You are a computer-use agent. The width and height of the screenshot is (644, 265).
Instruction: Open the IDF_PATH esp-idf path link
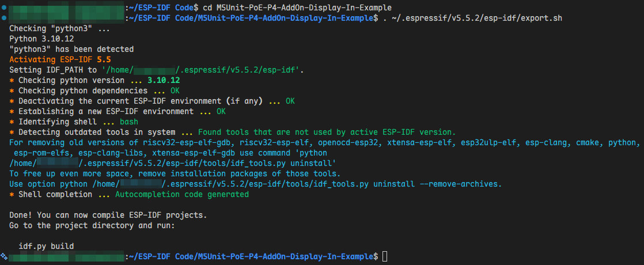(x=202, y=70)
